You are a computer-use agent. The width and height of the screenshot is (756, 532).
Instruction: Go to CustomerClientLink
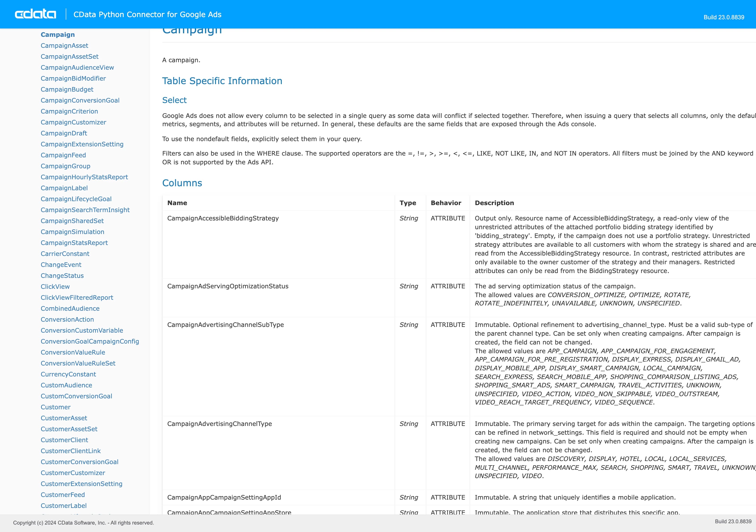pos(70,451)
